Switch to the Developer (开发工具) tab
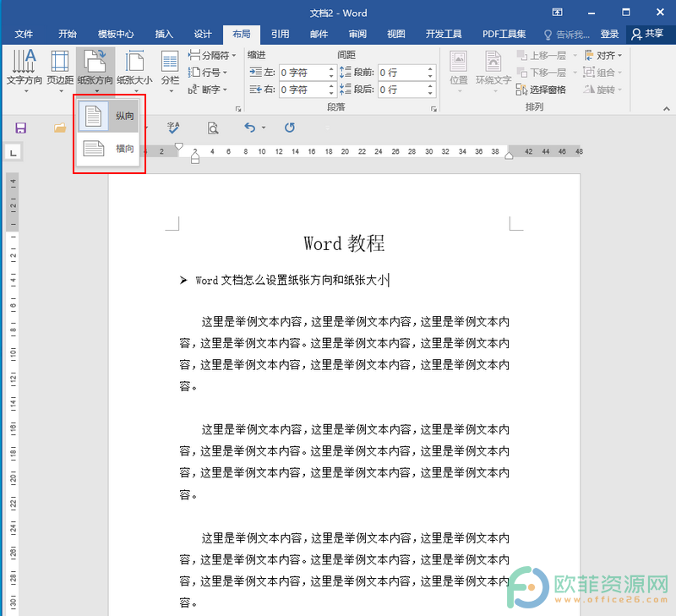Screen dimensions: 676x616 coord(444,34)
